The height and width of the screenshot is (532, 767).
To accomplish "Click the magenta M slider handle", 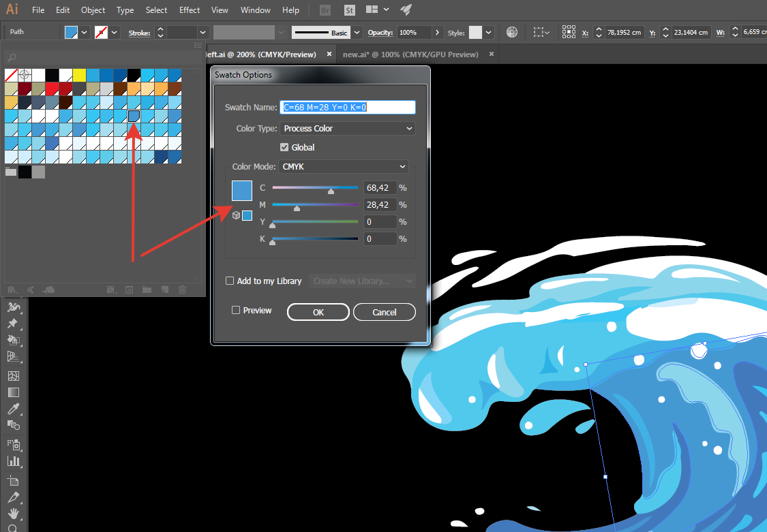I will [x=297, y=208].
